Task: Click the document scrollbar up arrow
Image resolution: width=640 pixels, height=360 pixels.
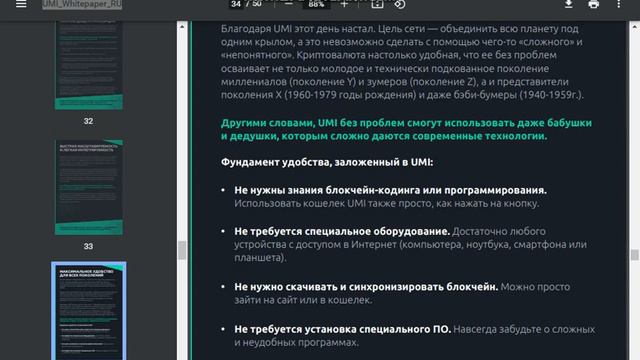Action: (635, 27)
